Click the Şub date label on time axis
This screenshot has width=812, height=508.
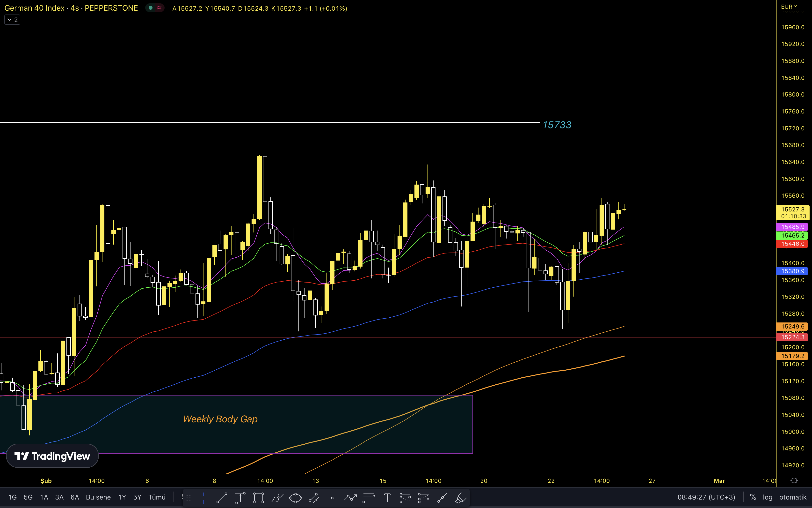click(x=46, y=481)
